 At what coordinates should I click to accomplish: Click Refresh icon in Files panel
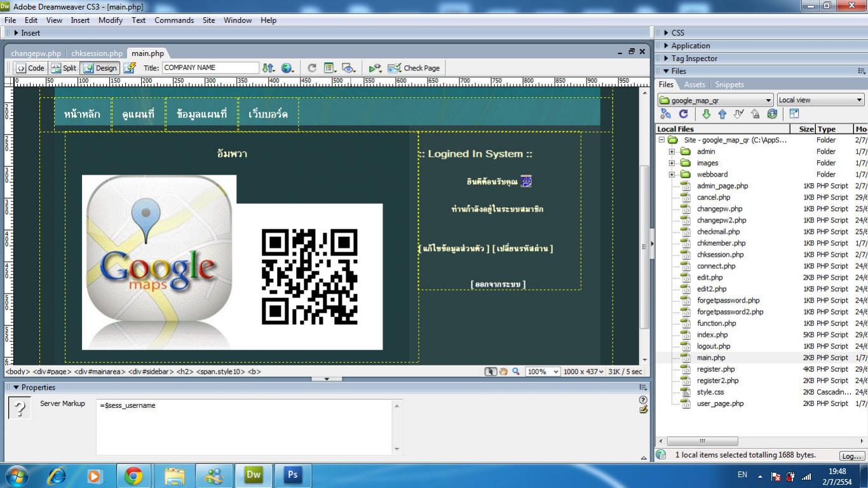(683, 114)
